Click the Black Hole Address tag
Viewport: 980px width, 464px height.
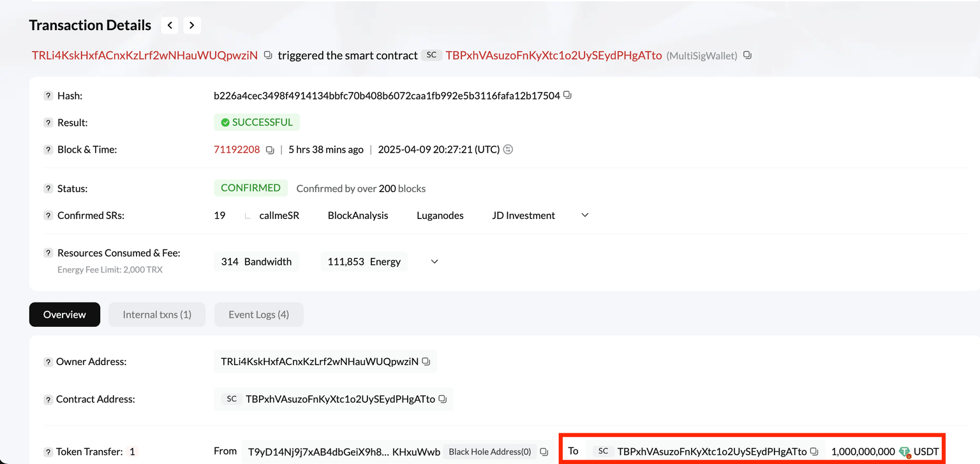[489, 451]
